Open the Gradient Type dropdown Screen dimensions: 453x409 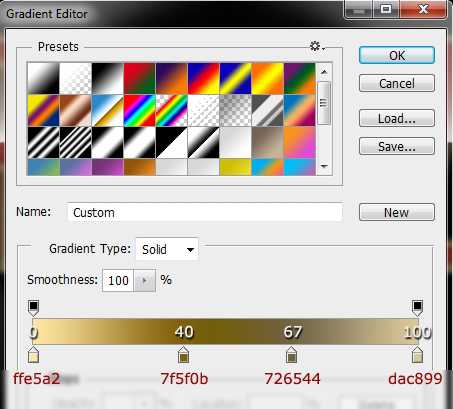click(167, 249)
